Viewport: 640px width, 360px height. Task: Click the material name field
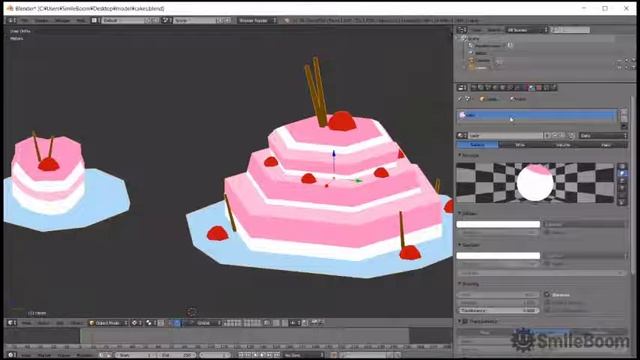point(506,136)
